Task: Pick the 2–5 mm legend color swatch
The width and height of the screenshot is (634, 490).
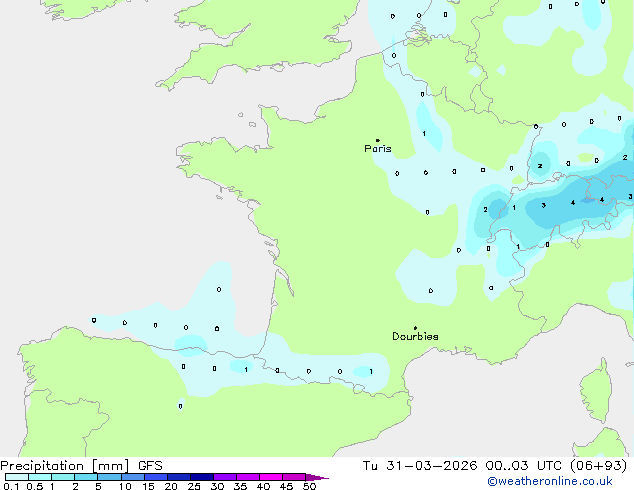Action: [86, 477]
